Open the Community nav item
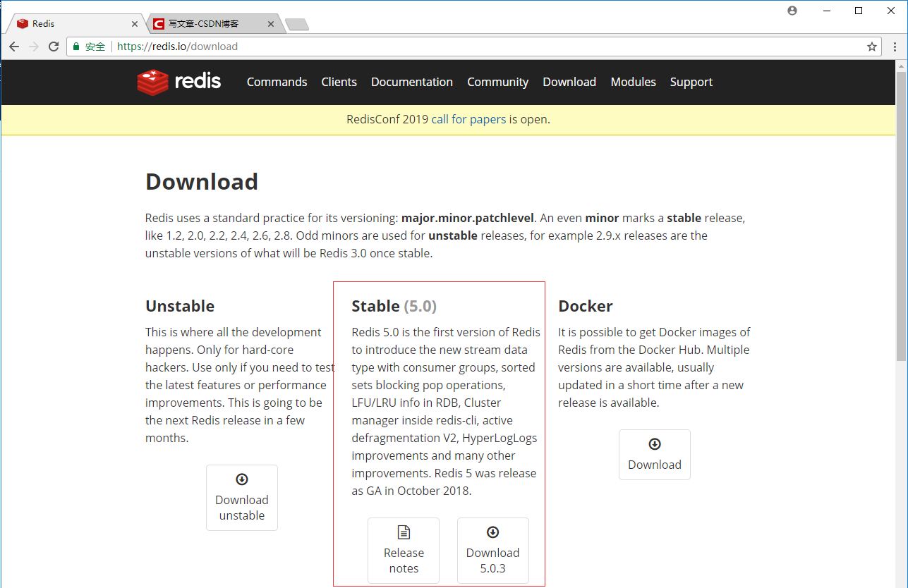Viewport: 908px width, 588px height. (x=497, y=82)
